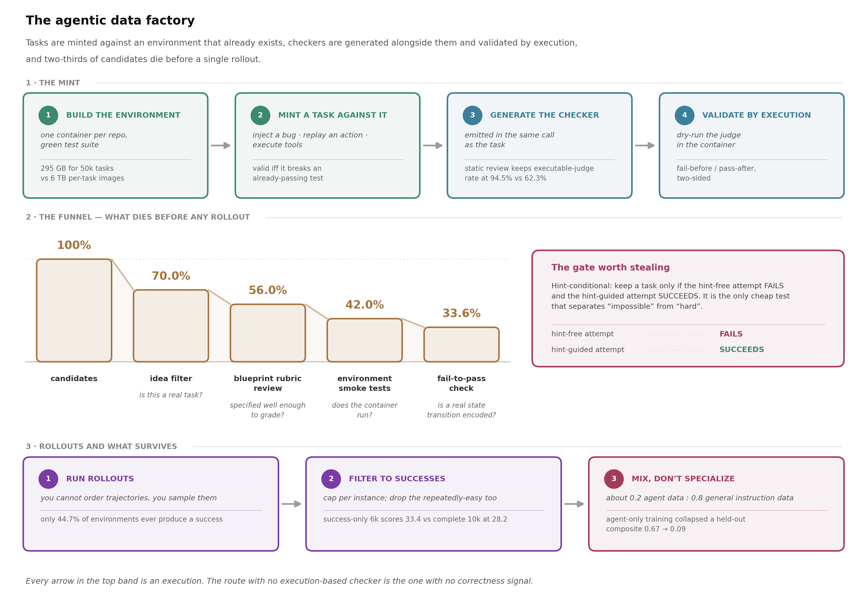This screenshot has height=616, width=867.
Task: Click the blue number 3 circle for Generate the Checker
Action: point(472,115)
